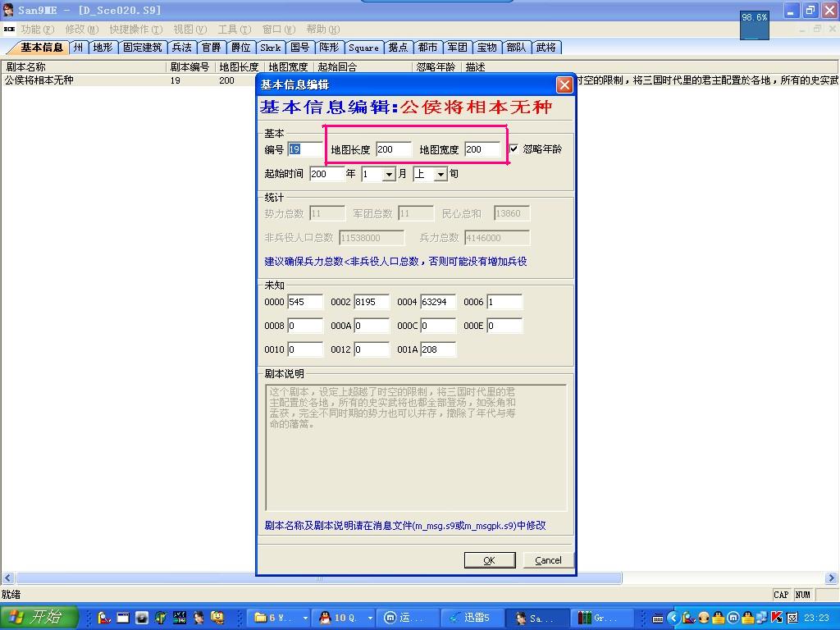Switch to the 武将 tab

(x=546, y=48)
